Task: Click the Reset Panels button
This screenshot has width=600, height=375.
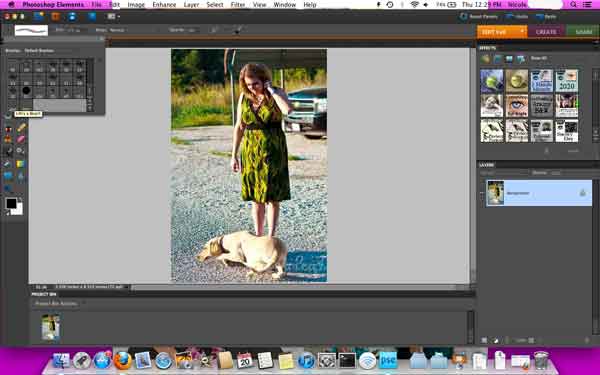Action: point(479,16)
